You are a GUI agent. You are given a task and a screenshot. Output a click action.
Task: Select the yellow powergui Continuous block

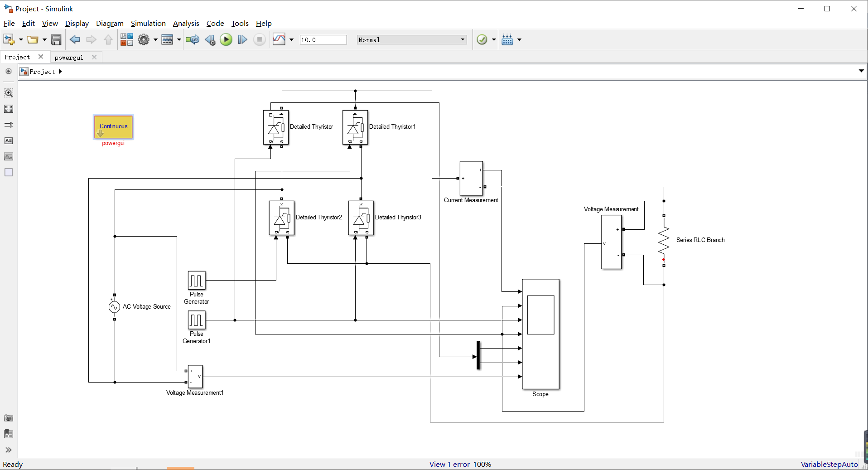113,127
